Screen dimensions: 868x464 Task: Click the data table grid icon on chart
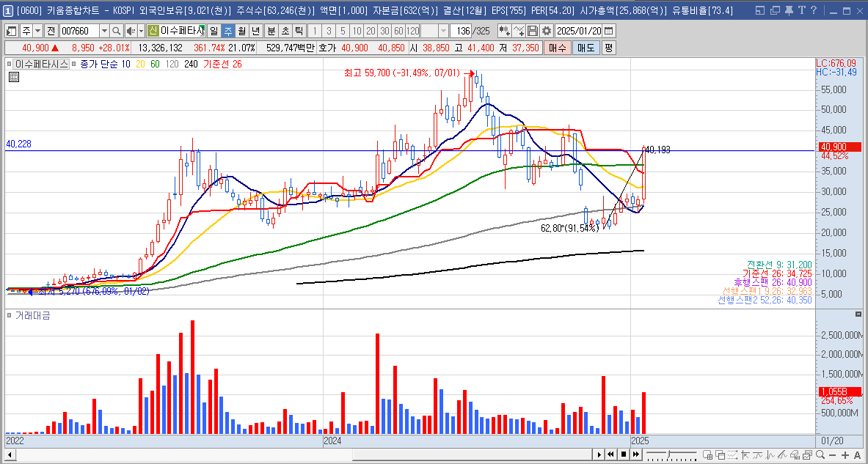click(15, 77)
